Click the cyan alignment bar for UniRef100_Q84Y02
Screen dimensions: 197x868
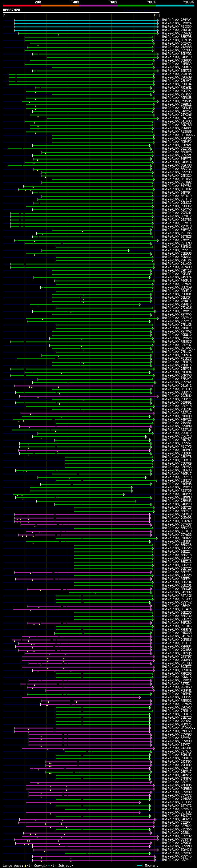(x=86, y=20)
